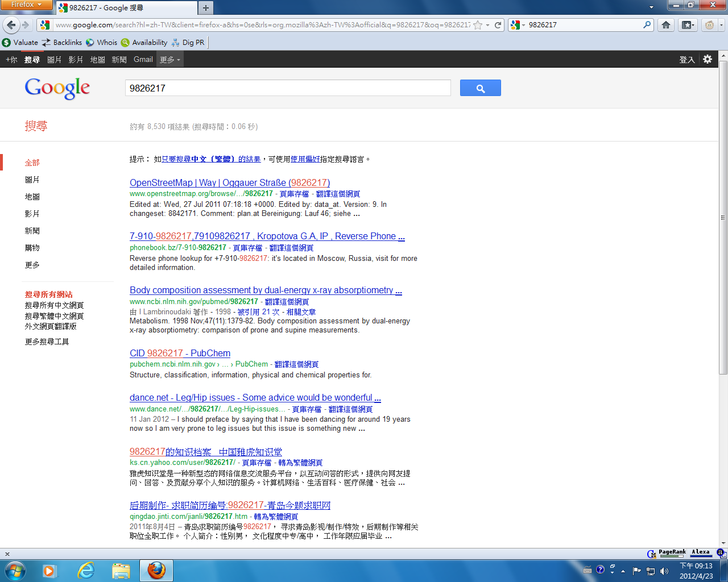Launch Windows Media Player from taskbar

[50, 571]
